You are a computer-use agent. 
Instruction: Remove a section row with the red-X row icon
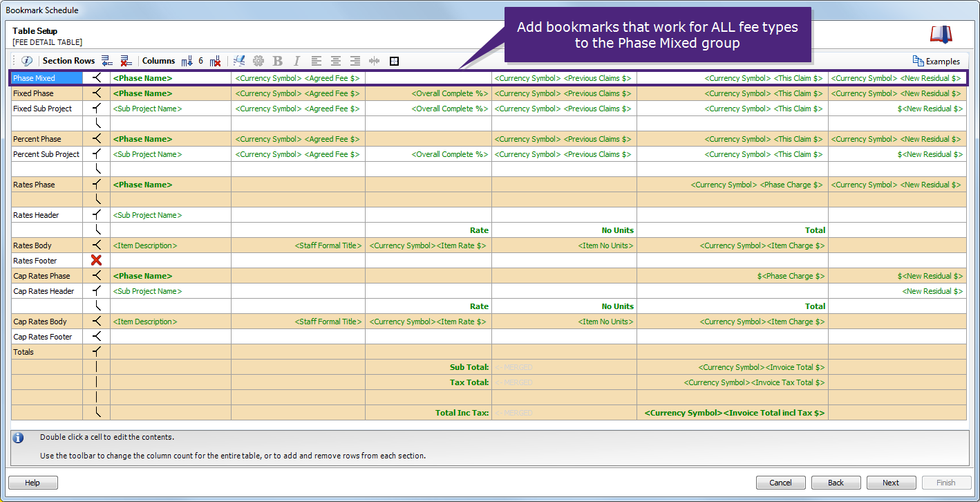tap(126, 61)
